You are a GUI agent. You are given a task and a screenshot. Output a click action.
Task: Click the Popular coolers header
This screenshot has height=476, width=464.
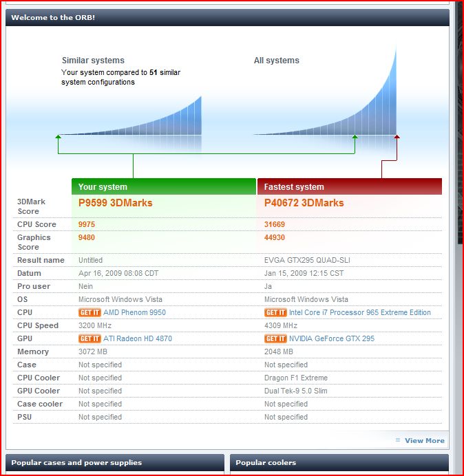click(339, 463)
